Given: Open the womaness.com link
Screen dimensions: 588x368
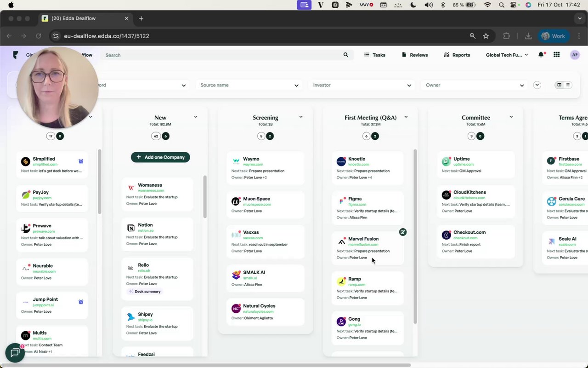Looking at the screenshot, I should tap(151, 190).
